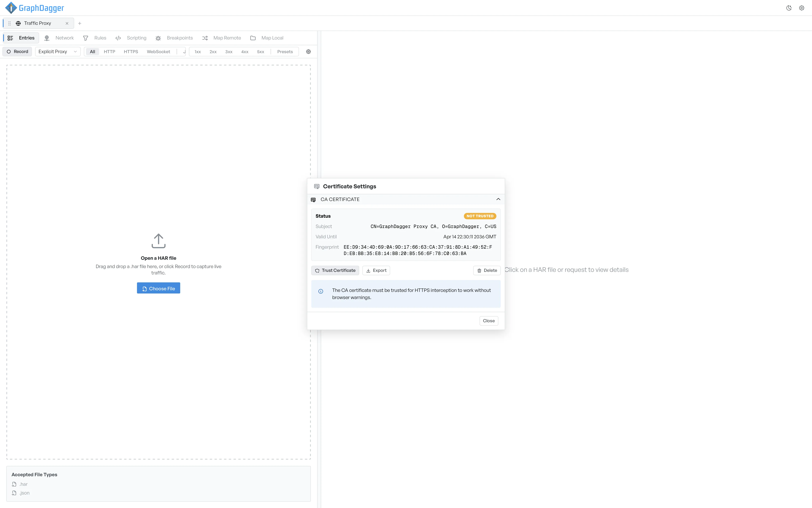Close the Certificate Settings dialog

[x=488, y=321]
